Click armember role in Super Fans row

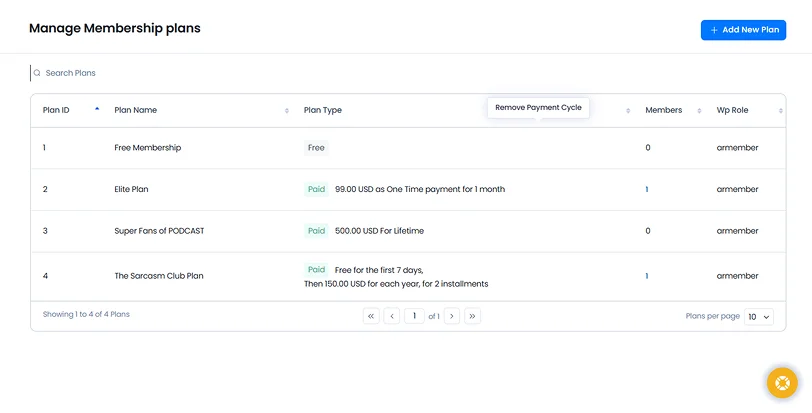pyautogui.click(x=737, y=231)
